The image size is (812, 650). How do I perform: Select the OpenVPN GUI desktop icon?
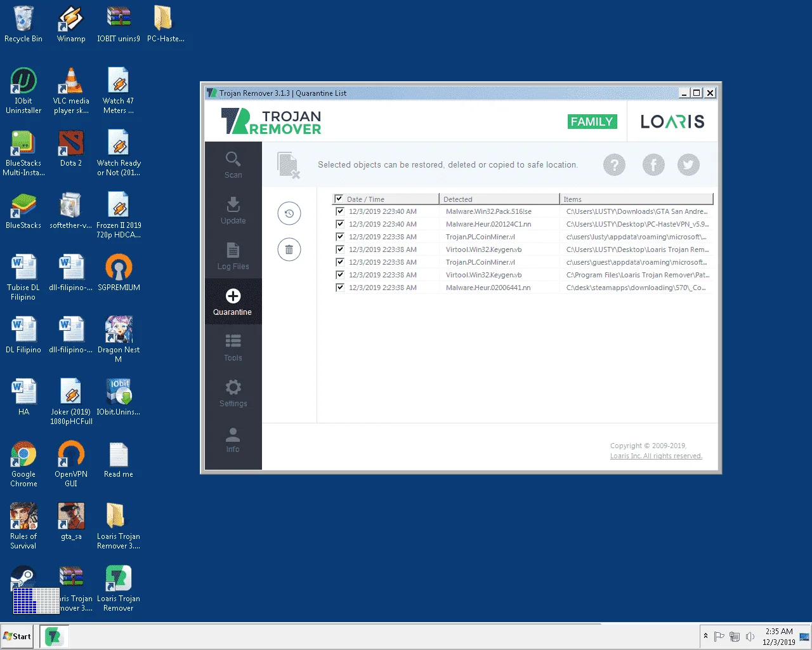[x=71, y=464]
